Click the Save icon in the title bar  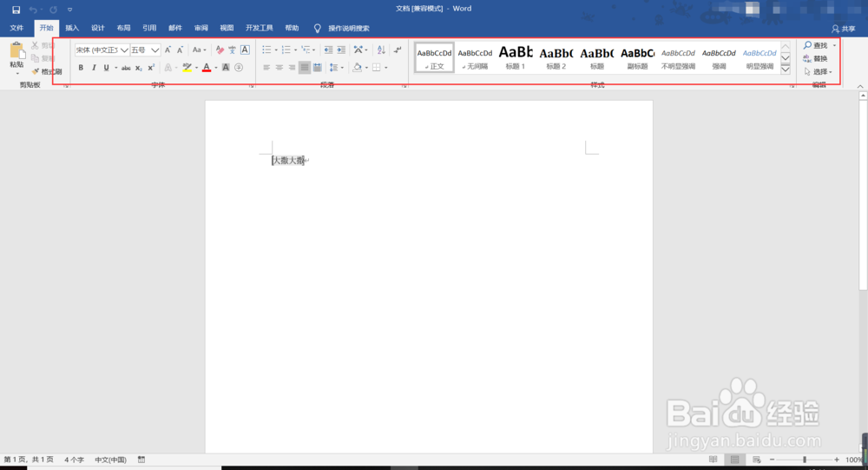pos(16,10)
